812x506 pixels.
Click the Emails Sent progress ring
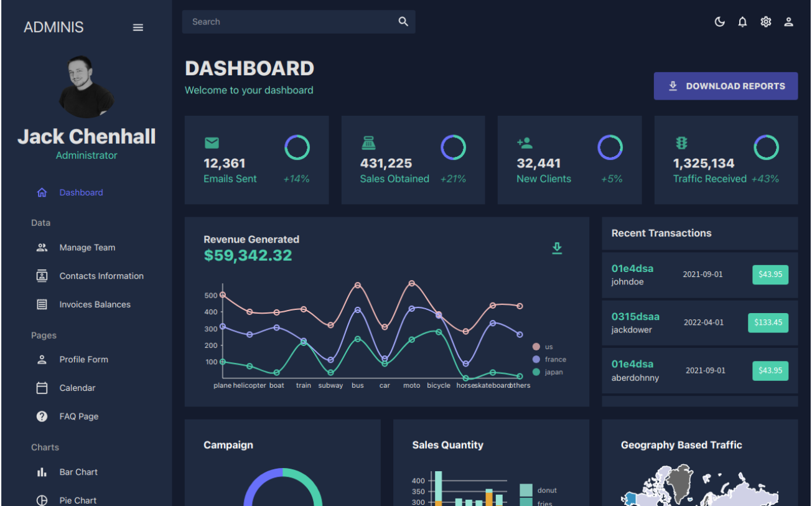click(297, 148)
